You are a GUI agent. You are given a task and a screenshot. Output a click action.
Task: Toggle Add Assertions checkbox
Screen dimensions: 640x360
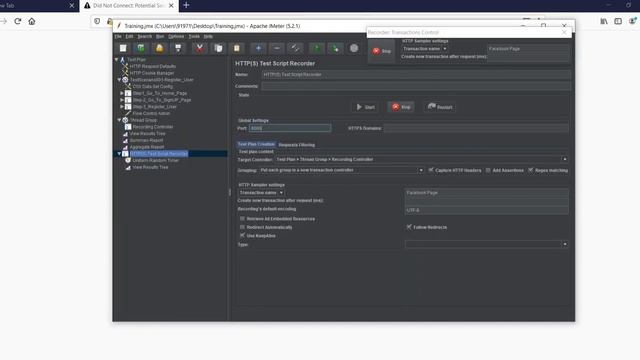coord(488,170)
